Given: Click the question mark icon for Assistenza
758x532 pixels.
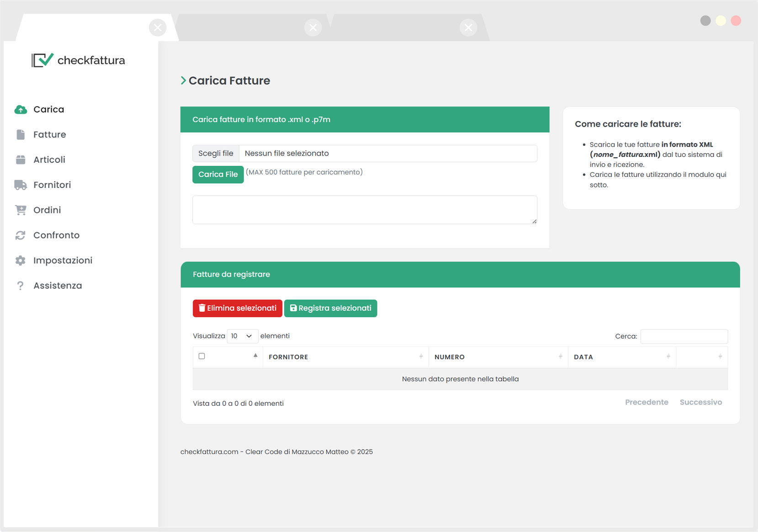Looking at the screenshot, I should (21, 285).
